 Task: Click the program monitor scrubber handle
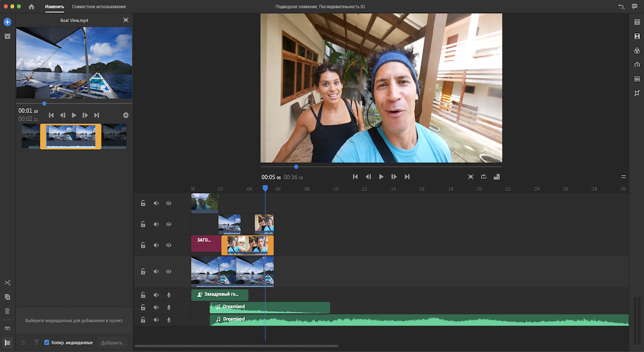296,167
